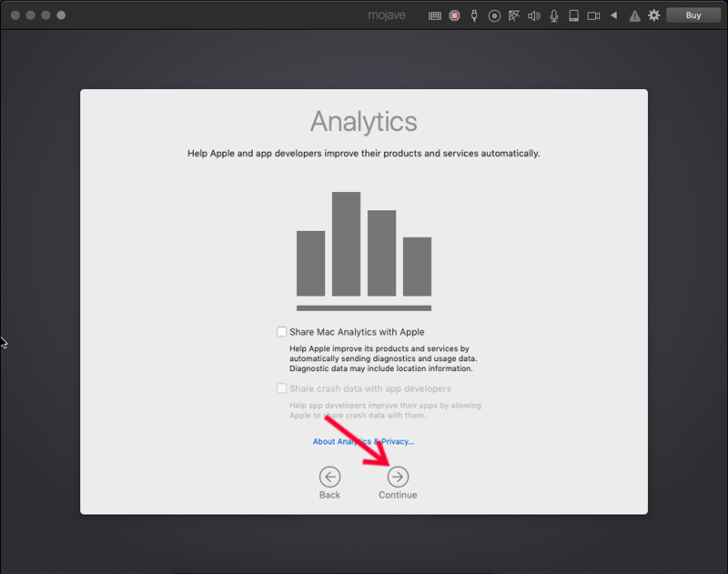
Task: Click the red CPU chip icon
Action: click(454, 15)
